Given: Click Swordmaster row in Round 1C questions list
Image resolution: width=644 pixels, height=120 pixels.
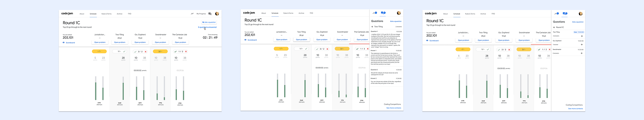Looking at the screenshot, I should pyautogui.click(x=568, y=51).
